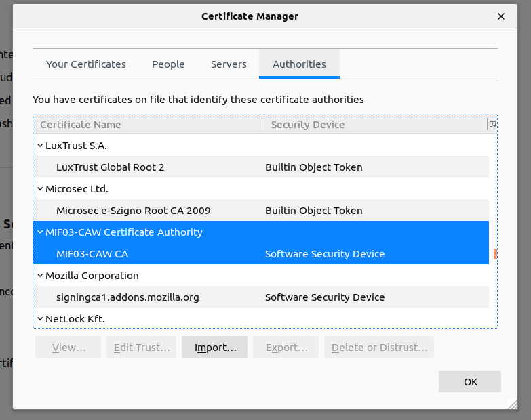531x420 pixels.
Task: Collapse the NetLock Kft. group
Action: (39, 319)
